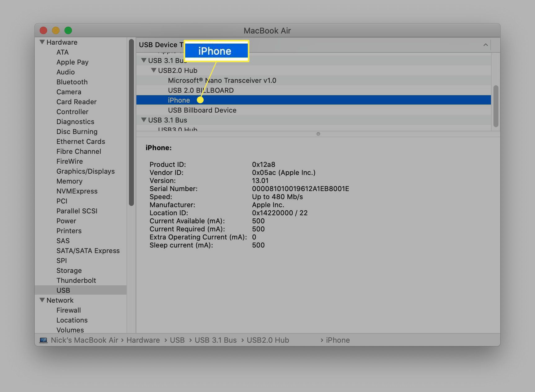Screen dimensions: 535x392
Task: Select Volumes under Network
Action: (x=70, y=330)
